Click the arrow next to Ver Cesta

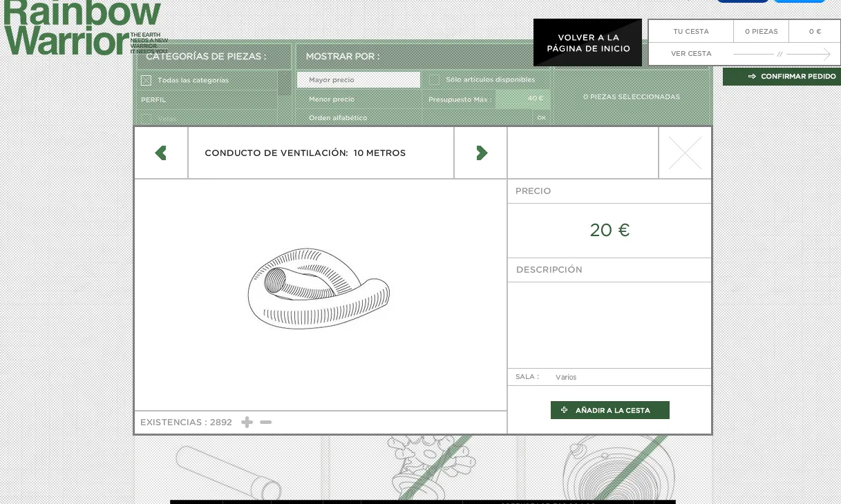click(x=782, y=54)
